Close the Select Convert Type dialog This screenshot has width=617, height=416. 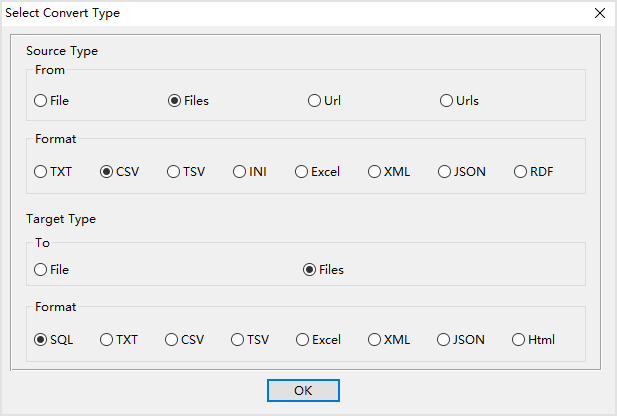599,13
